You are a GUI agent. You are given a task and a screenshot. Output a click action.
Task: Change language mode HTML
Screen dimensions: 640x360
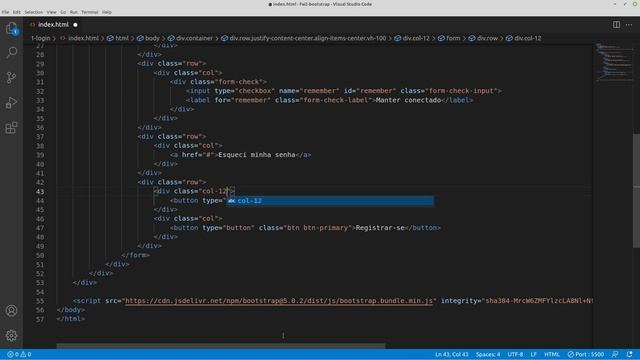coord(552,354)
